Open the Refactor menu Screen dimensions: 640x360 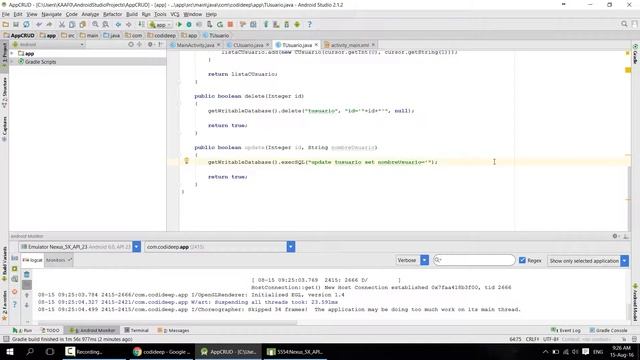pyautogui.click(x=112, y=14)
